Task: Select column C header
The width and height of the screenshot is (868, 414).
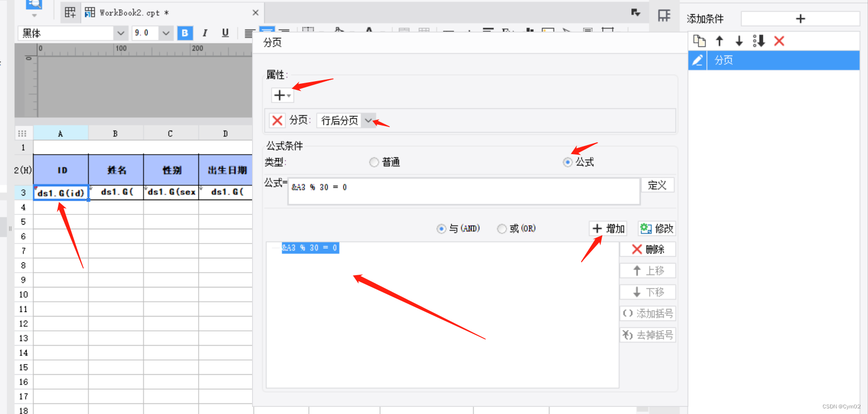Action: 171,134
